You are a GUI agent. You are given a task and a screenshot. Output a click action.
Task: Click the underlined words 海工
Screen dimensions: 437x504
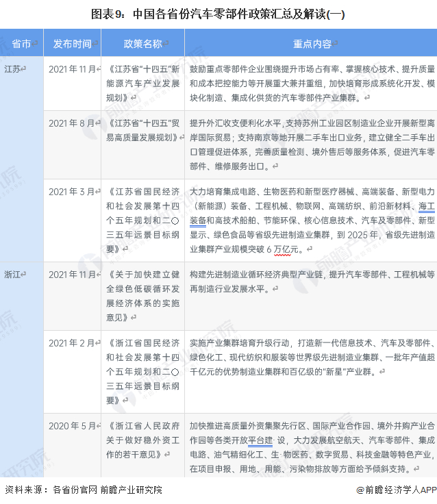pyautogui.click(x=427, y=206)
